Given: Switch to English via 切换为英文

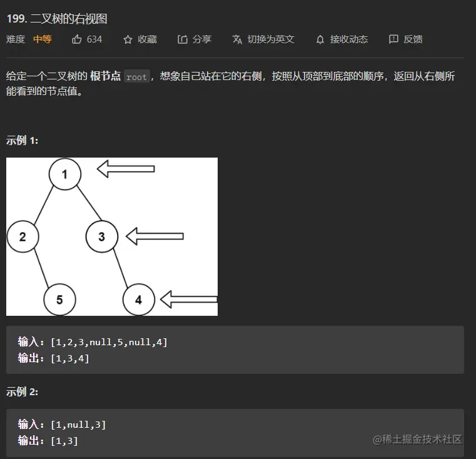Looking at the screenshot, I should click(x=271, y=39).
